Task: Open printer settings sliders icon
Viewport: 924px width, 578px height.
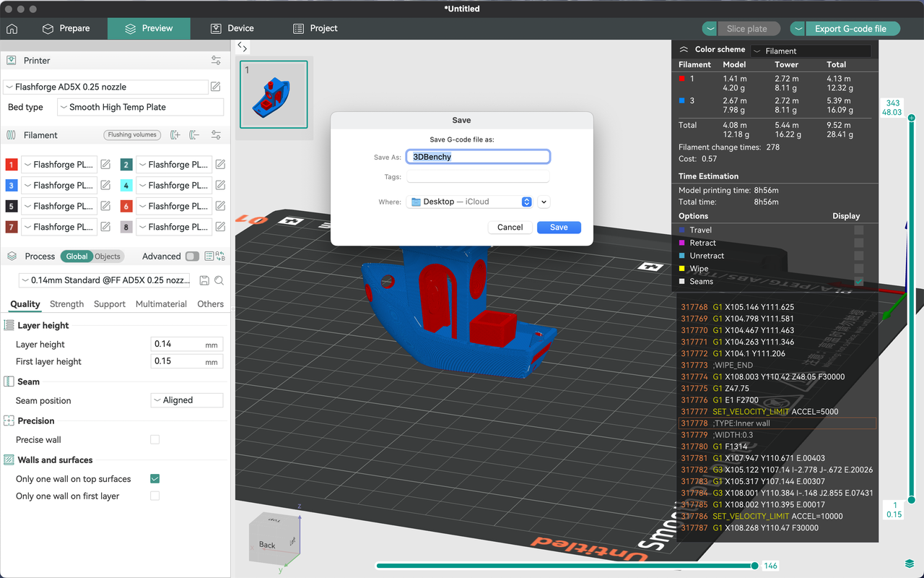Action: coord(216,61)
